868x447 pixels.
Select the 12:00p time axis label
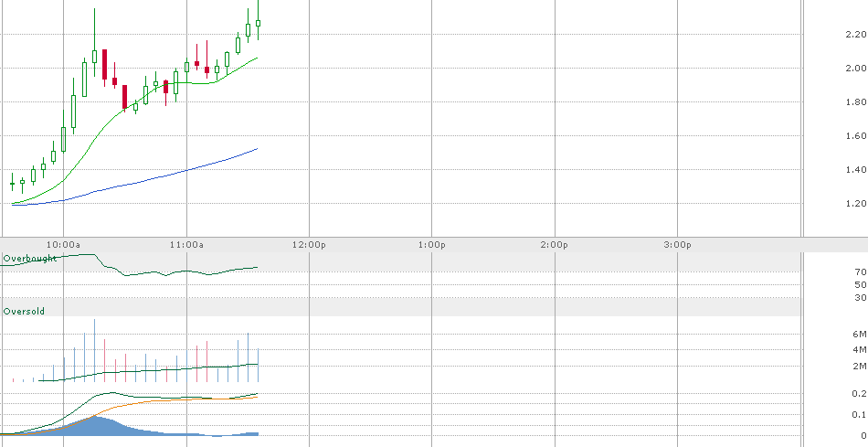[x=309, y=245]
